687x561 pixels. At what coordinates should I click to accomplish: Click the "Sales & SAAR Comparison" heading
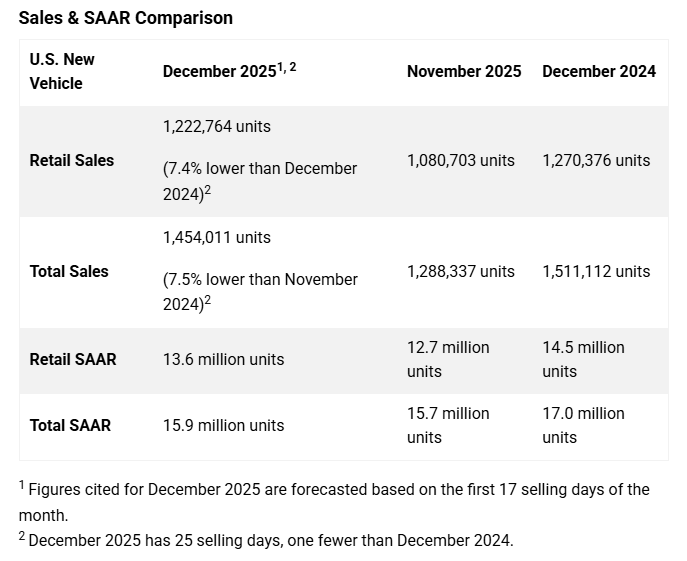tap(126, 18)
